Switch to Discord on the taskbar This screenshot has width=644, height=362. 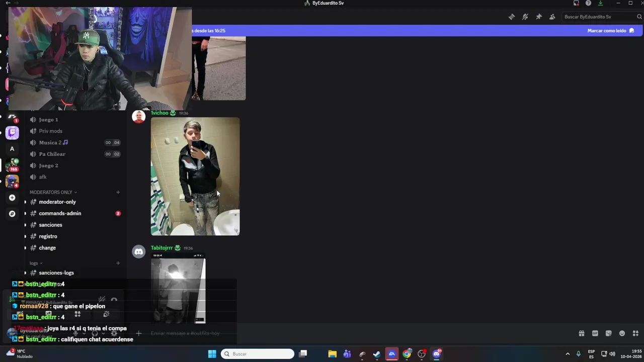pos(437,354)
